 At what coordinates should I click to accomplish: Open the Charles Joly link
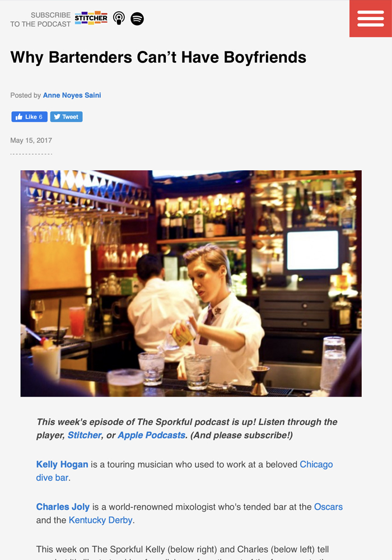[x=63, y=507]
